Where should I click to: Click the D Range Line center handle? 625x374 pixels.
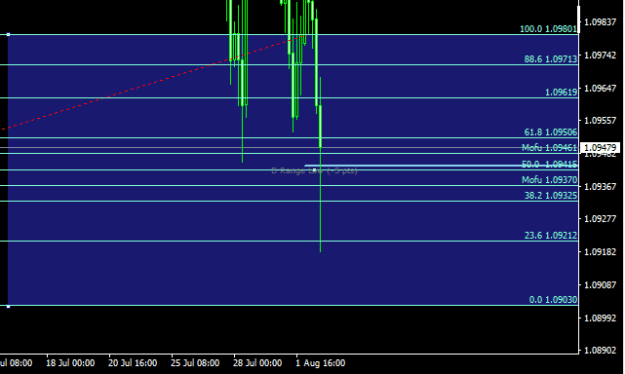[x=314, y=170]
